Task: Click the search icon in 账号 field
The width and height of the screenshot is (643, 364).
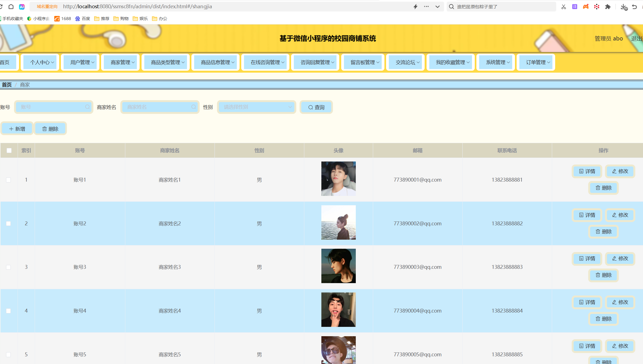Action: click(87, 107)
